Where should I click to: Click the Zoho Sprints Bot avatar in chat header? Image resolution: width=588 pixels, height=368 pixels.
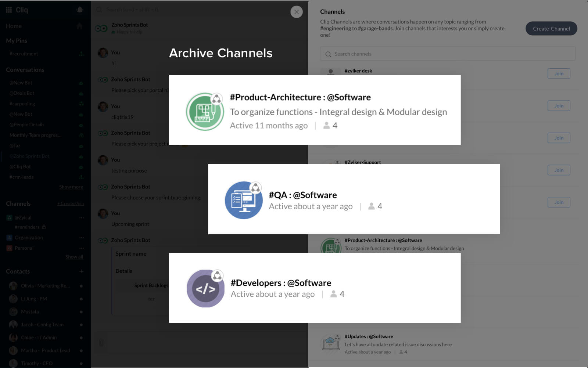pos(101,28)
